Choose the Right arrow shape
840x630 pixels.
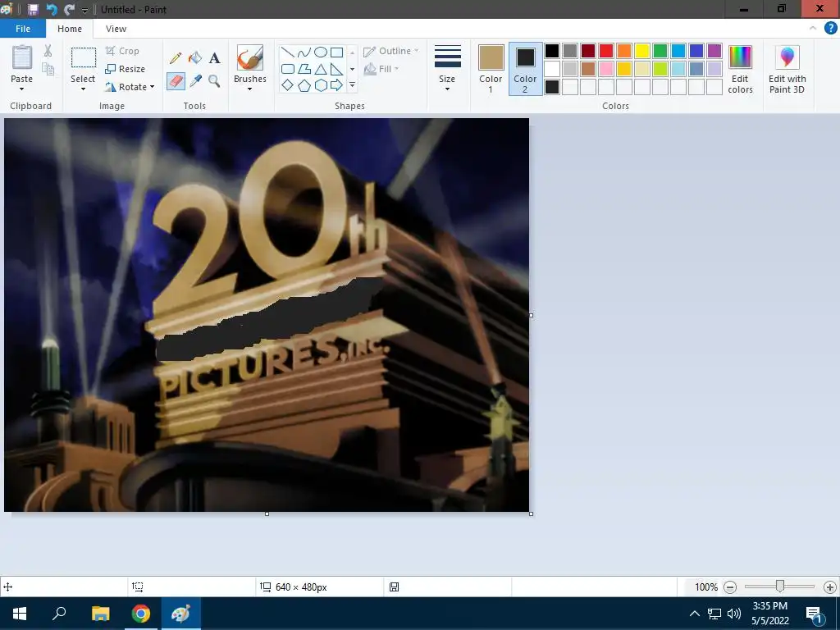point(336,85)
